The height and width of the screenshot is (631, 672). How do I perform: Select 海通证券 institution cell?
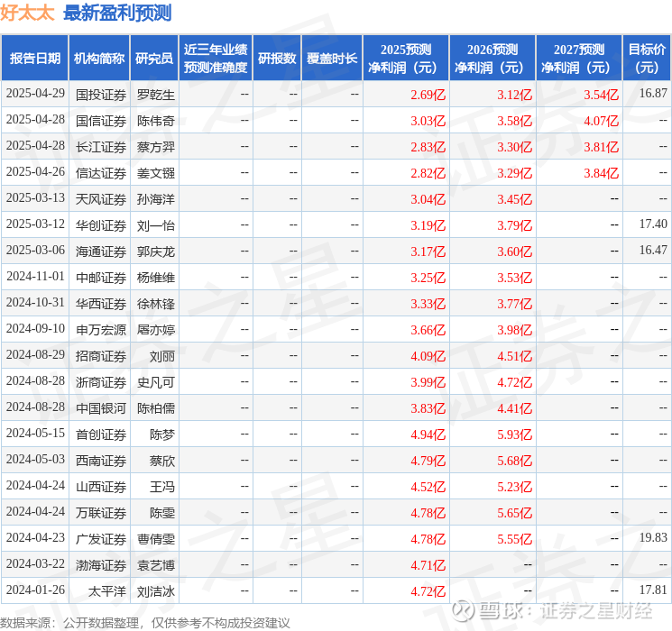pyautogui.click(x=101, y=251)
